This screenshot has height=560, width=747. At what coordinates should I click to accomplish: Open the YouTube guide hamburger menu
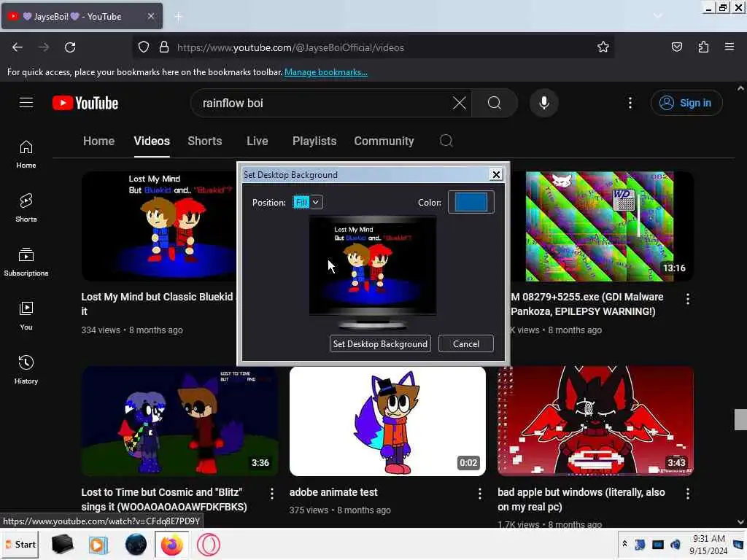click(x=26, y=103)
